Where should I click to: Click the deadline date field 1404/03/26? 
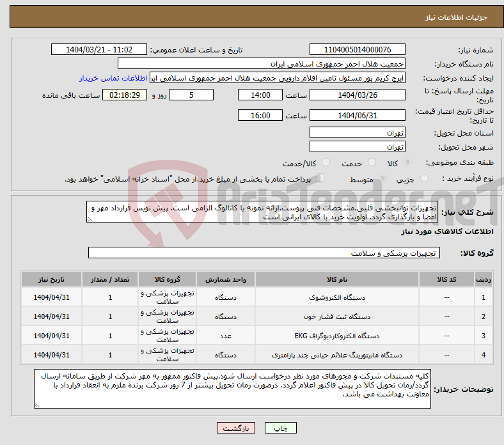pos(357,95)
